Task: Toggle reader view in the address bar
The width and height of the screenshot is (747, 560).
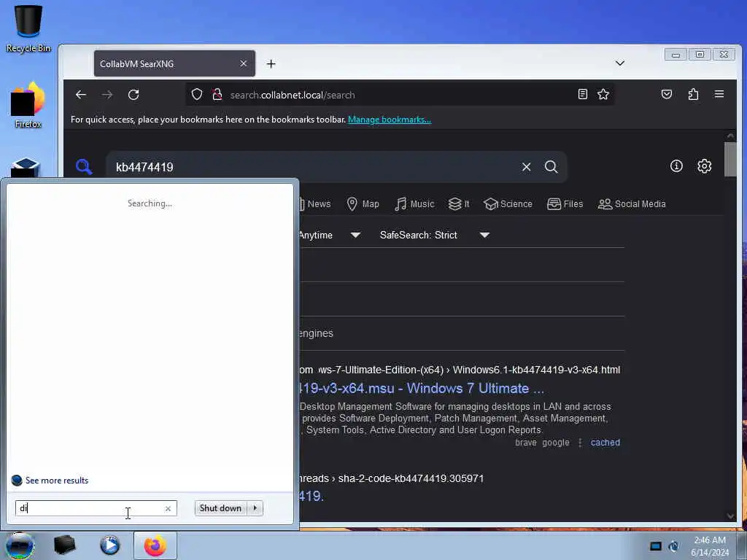Action: 582,94
